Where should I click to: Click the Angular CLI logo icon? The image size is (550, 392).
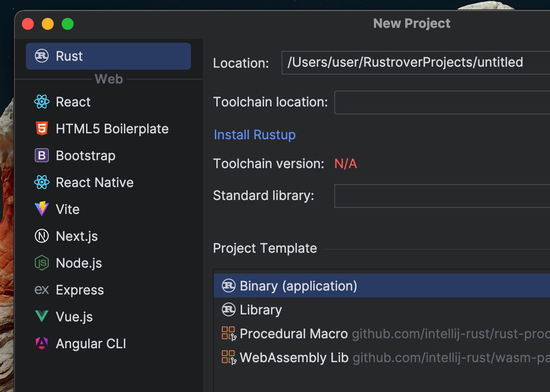[41, 343]
